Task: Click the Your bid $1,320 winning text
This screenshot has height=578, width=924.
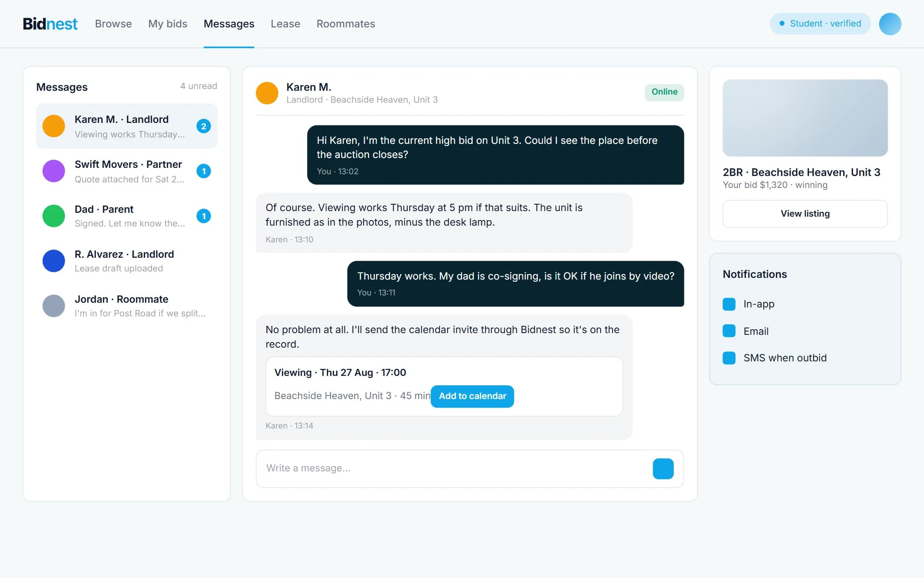Action: (775, 185)
